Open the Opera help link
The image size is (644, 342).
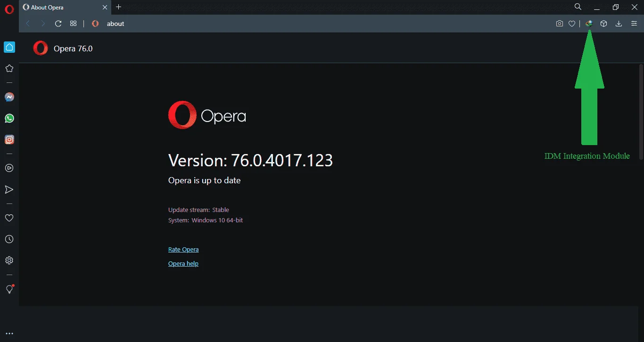point(183,263)
